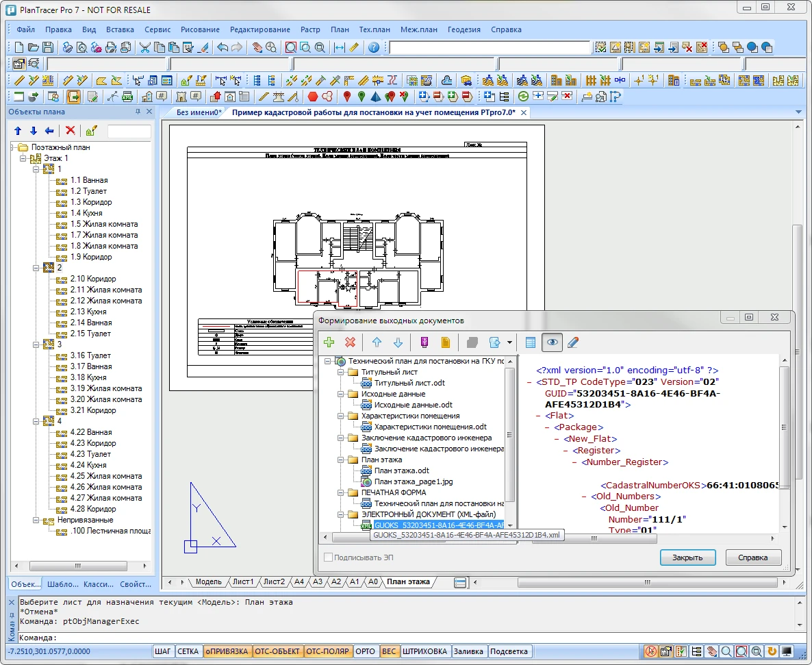Click the Undo arrow icon
812x665 pixels.
[x=222, y=47]
